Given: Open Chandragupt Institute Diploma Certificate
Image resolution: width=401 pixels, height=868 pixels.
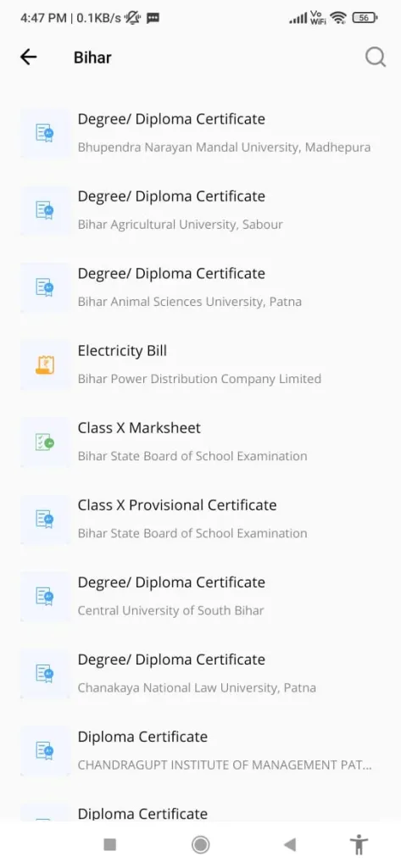Looking at the screenshot, I should pos(200,751).
